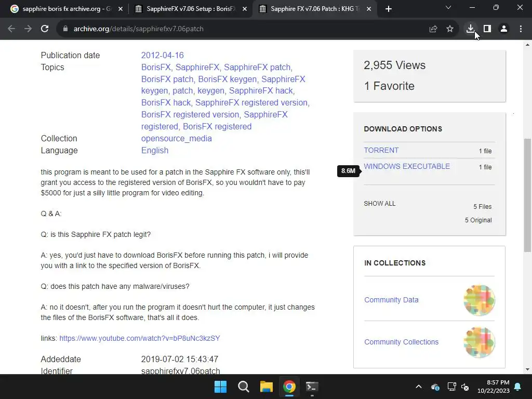Toggle Chrome side panel icon
The height and width of the screenshot is (399, 532).
pyautogui.click(x=487, y=29)
